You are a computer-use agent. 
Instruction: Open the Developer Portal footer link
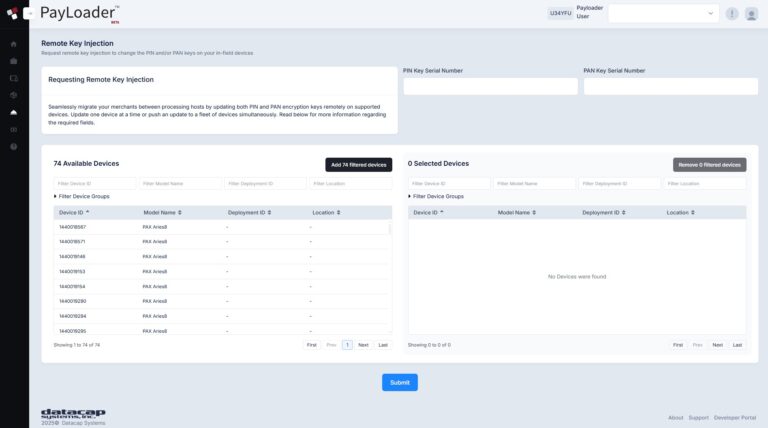pyautogui.click(x=735, y=418)
